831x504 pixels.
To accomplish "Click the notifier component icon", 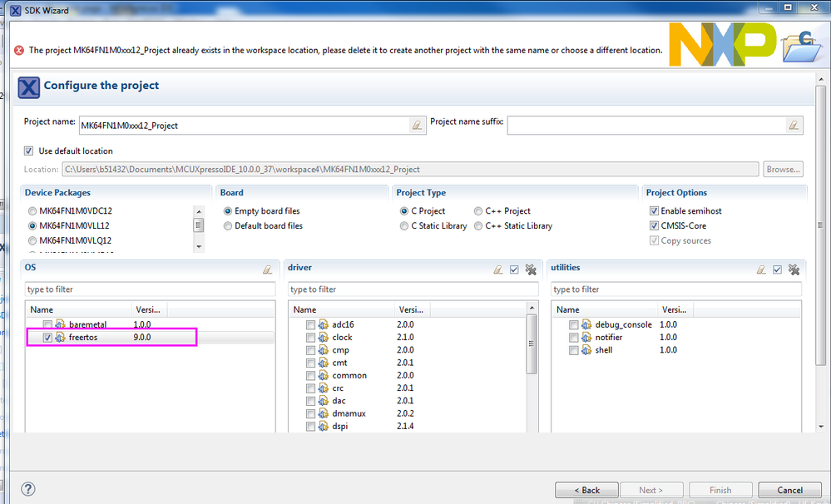I will tap(586, 337).
